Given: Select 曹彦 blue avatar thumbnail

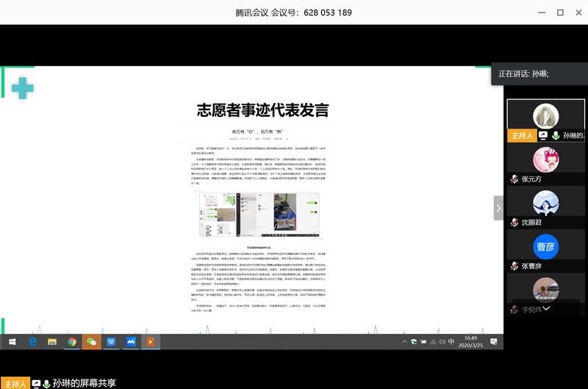Looking at the screenshot, I should pyautogui.click(x=545, y=246).
